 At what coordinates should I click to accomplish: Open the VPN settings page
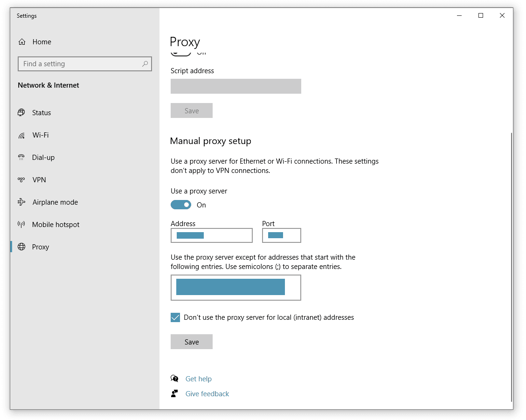(x=39, y=180)
